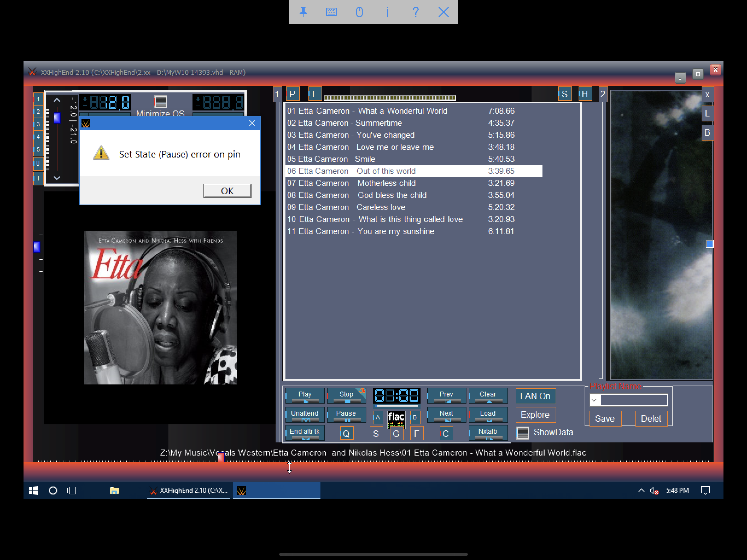
Task: Click the track position slider handle
Action: click(221, 457)
